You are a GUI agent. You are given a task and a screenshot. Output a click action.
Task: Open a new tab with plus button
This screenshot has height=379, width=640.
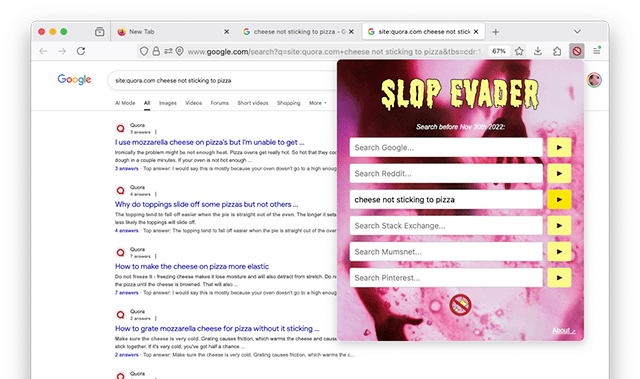tap(495, 32)
